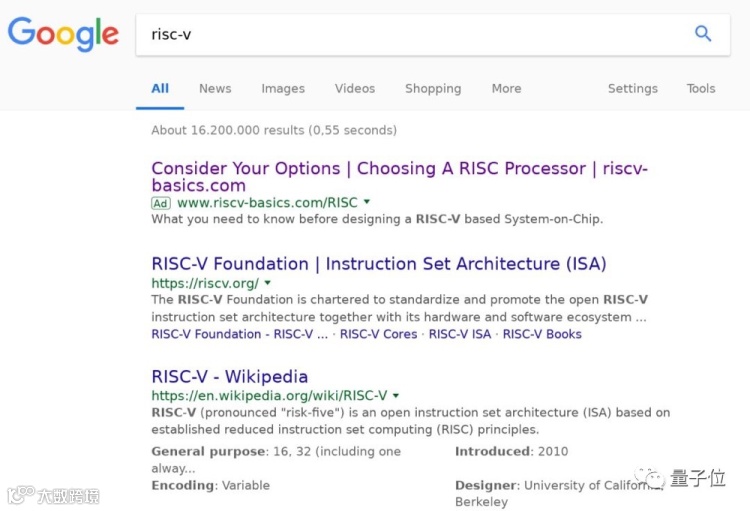750x511 pixels.
Task: Select the All results tab
Action: 160,89
